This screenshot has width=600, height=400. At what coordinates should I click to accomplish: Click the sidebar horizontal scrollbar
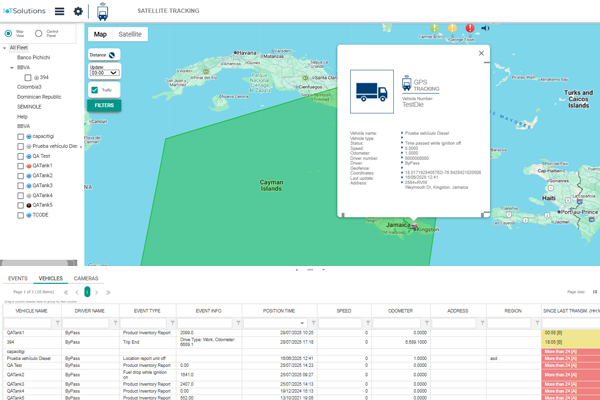pyautogui.click(x=38, y=263)
